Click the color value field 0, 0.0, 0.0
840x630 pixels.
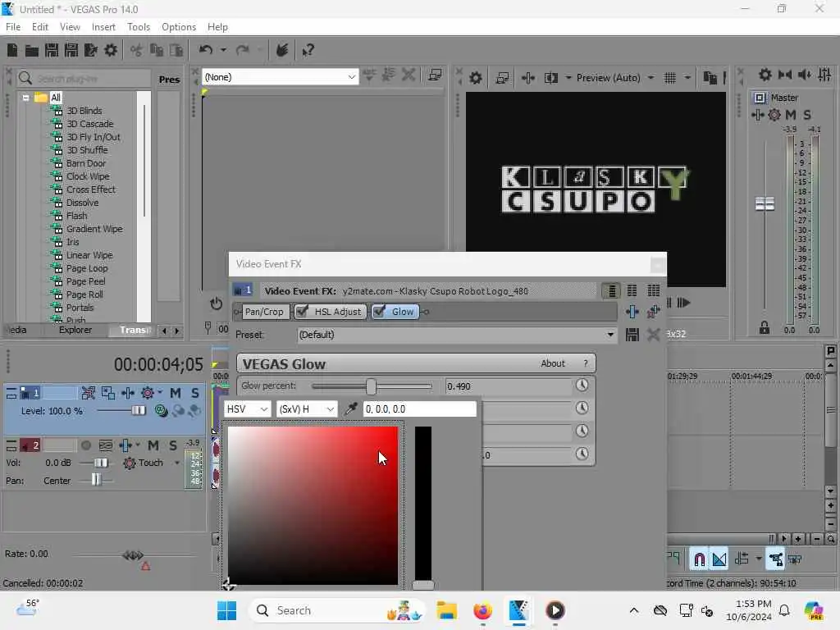coord(419,409)
